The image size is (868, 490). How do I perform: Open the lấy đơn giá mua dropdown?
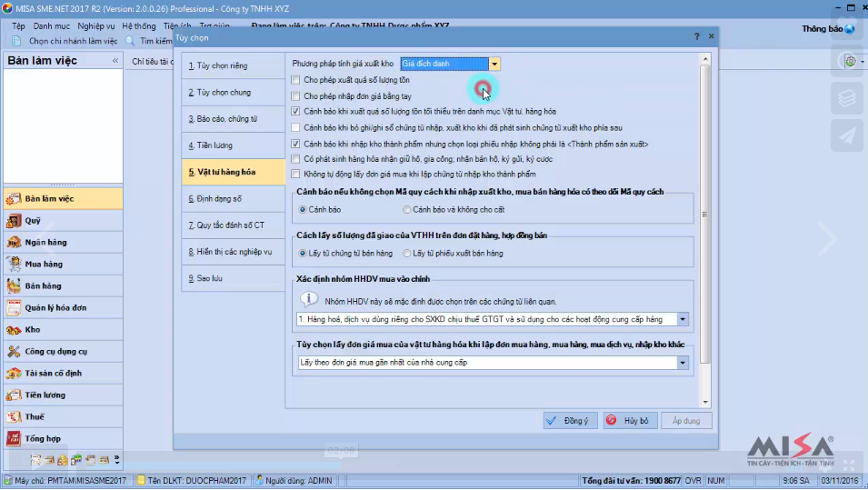[683, 363]
